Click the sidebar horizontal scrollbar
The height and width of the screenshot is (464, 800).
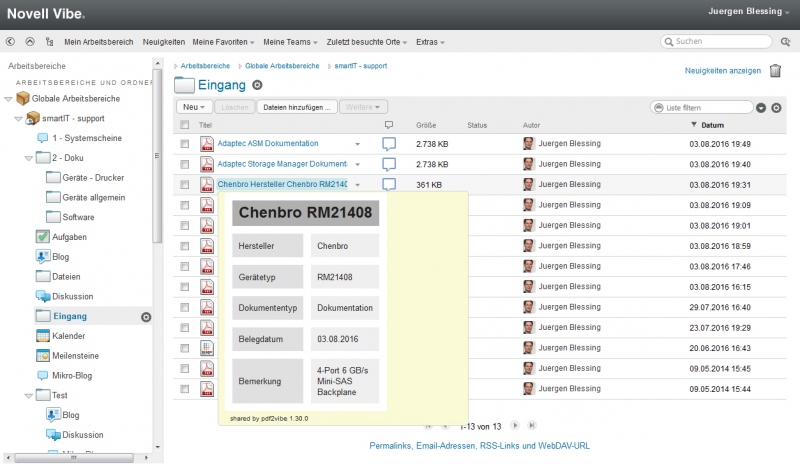[74, 458]
